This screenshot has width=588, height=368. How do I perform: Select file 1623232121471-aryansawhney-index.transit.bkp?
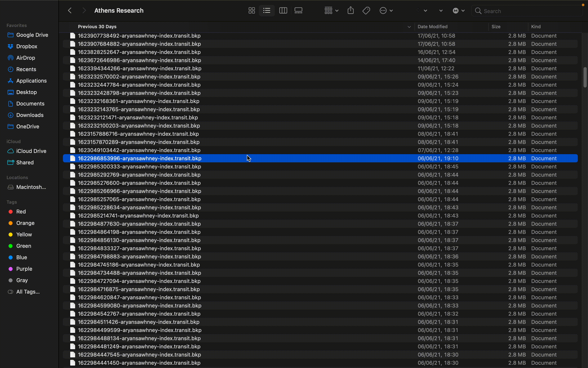click(x=320, y=118)
